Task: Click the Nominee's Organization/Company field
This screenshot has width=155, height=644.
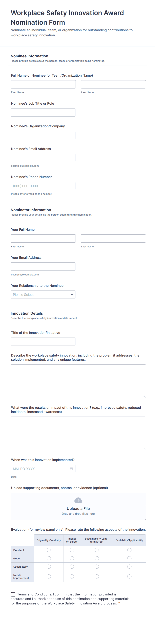Action: [43, 135]
